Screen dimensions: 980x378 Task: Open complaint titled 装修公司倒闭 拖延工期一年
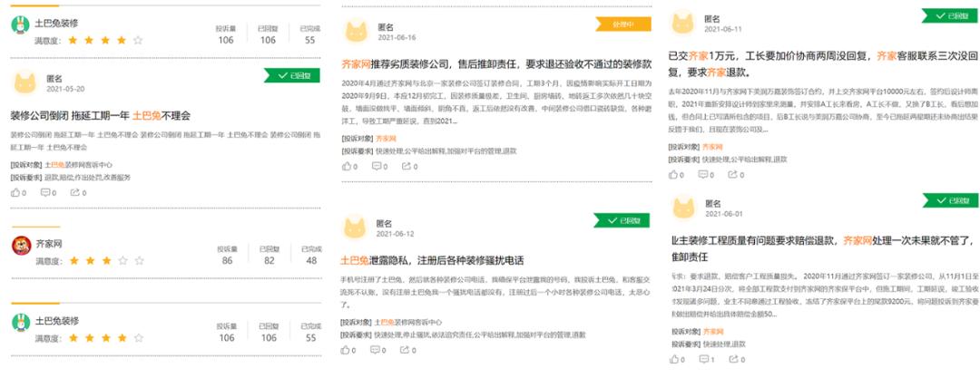point(100,116)
